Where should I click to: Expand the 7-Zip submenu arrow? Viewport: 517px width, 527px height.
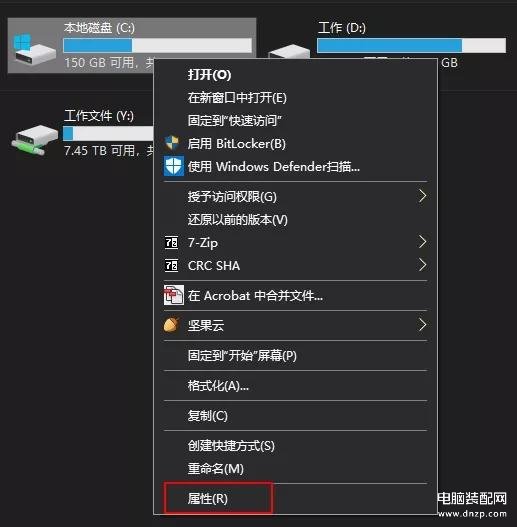(423, 242)
